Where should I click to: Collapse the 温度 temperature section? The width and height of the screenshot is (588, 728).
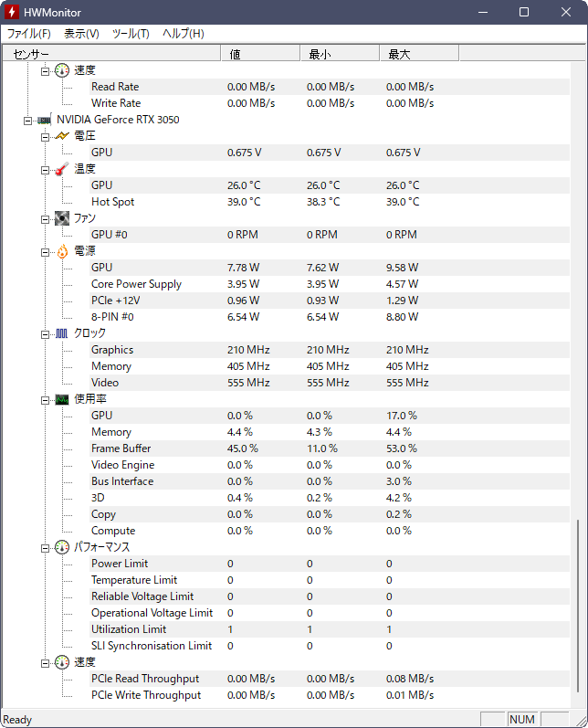(45, 170)
